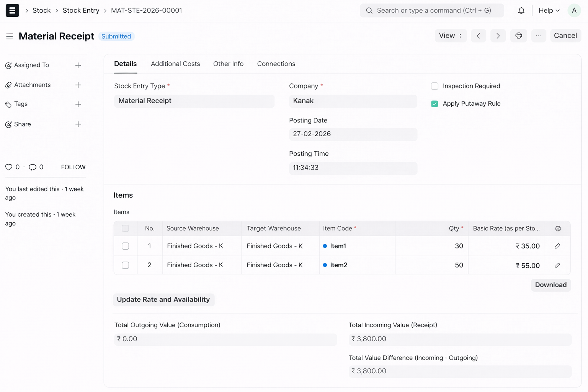Focus the search command bar
Image resolution: width=588 pixels, height=392 pixels.
click(x=432, y=10)
